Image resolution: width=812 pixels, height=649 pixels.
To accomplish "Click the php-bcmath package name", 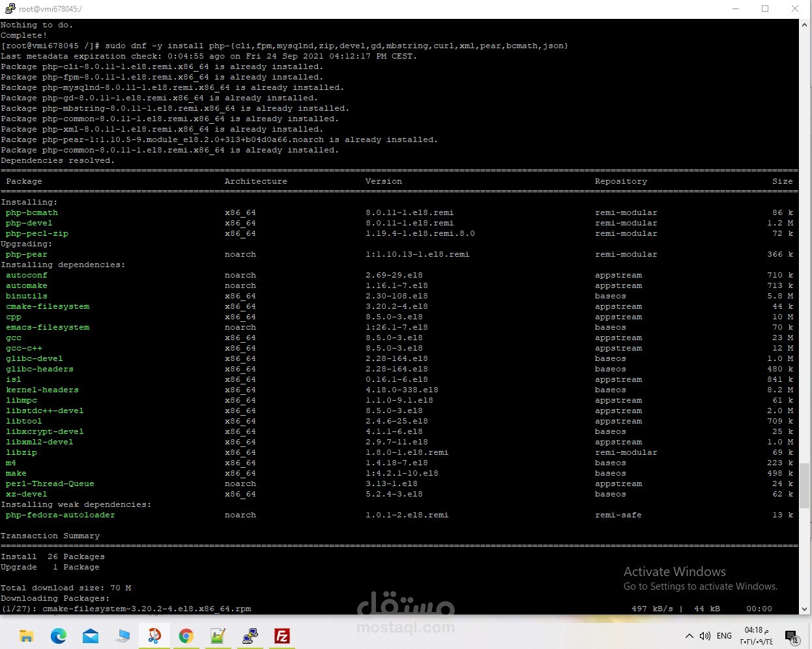I will [32, 212].
